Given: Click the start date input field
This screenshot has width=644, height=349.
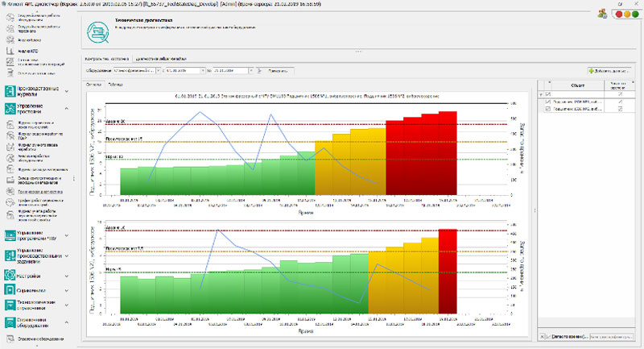Looking at the screenshot, I should [182, 71].
